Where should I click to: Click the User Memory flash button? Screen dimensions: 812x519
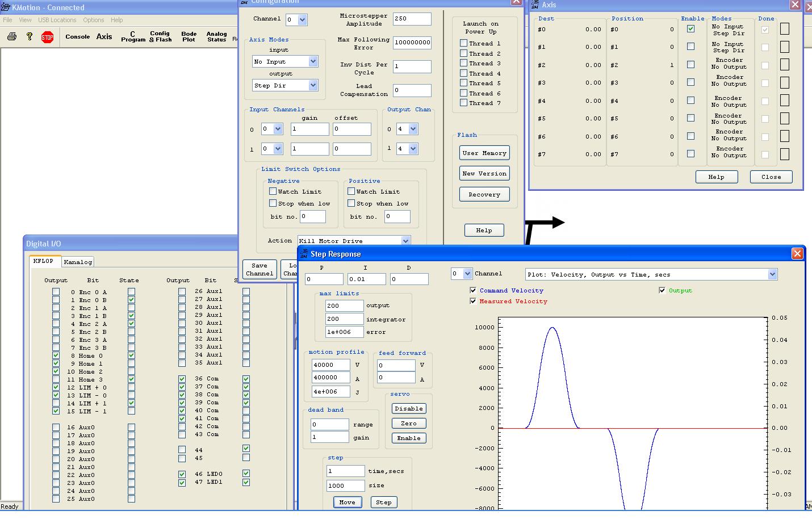484,153
